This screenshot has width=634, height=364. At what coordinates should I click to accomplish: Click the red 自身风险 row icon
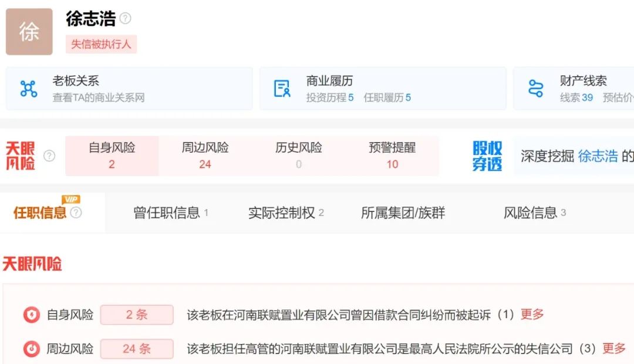click(x=31, y=315)
